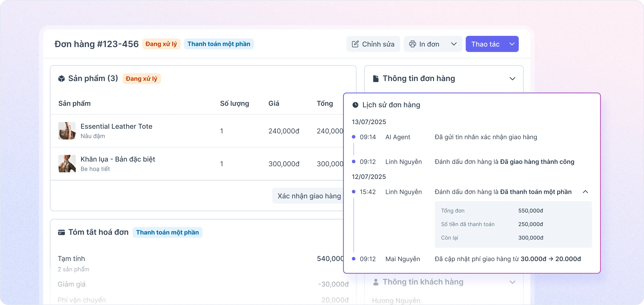Click the Chỉnh sửa button text

pos(378,44)
